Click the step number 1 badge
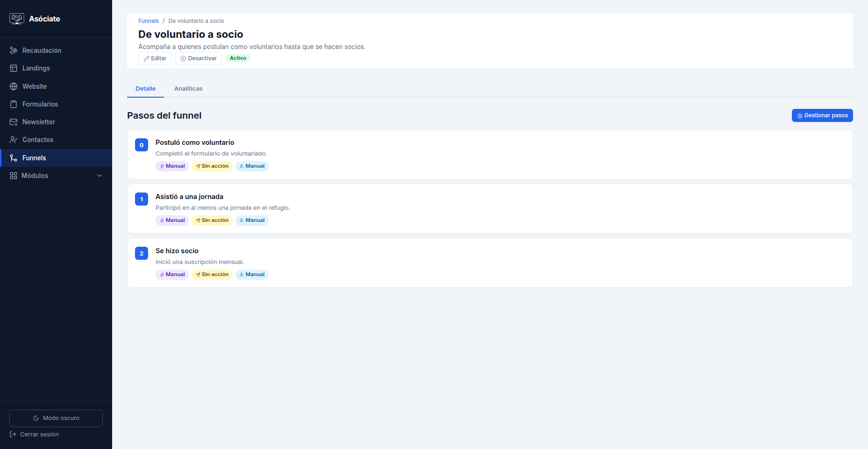The image size is (868, 449). pos(142,199)
